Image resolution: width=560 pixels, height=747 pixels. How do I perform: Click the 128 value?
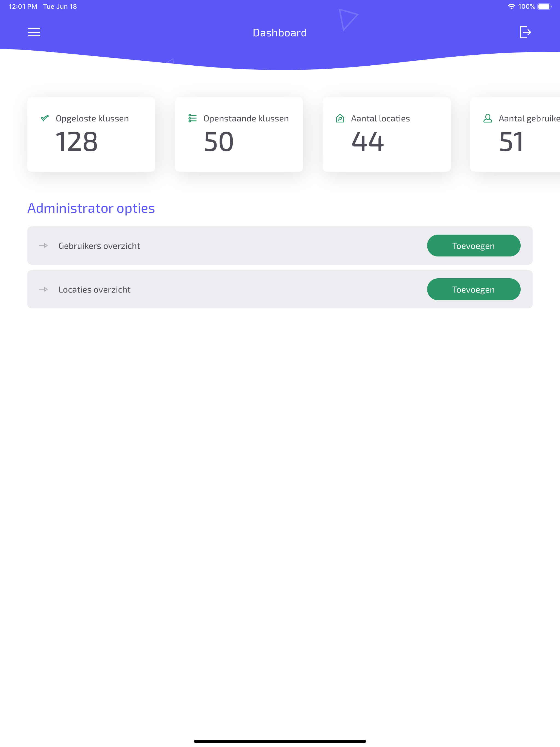pyautogui.click(x=77, y=142)
